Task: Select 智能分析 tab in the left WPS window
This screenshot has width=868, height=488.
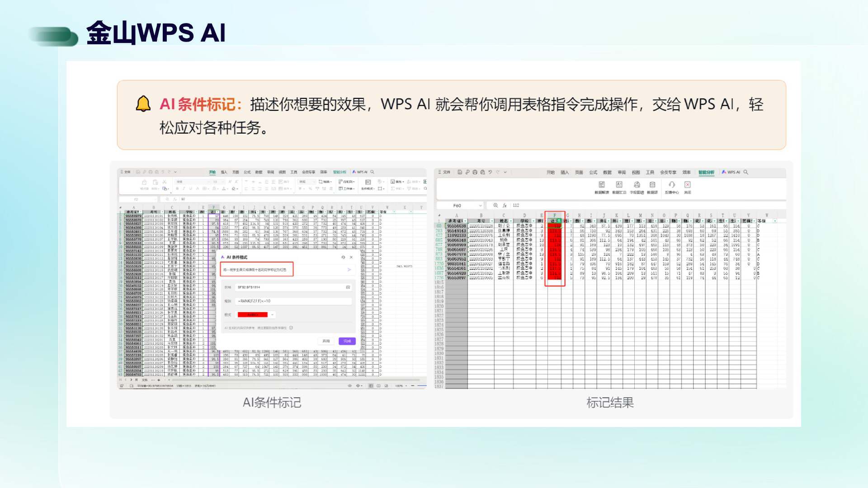Action: [340, 172]
